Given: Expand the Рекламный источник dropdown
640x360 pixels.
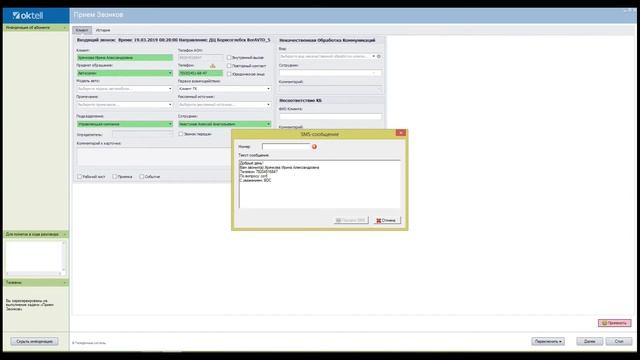Looking at the screenshot, I should (224, 104).
